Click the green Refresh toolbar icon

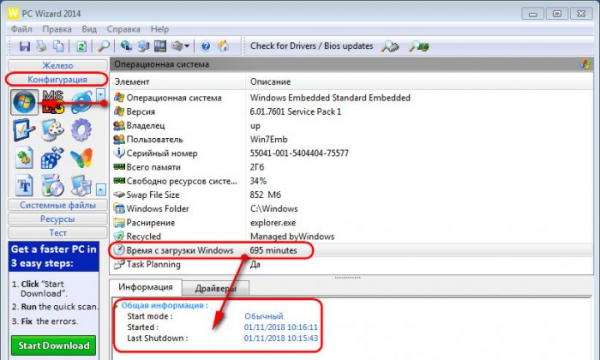(81, 46)
